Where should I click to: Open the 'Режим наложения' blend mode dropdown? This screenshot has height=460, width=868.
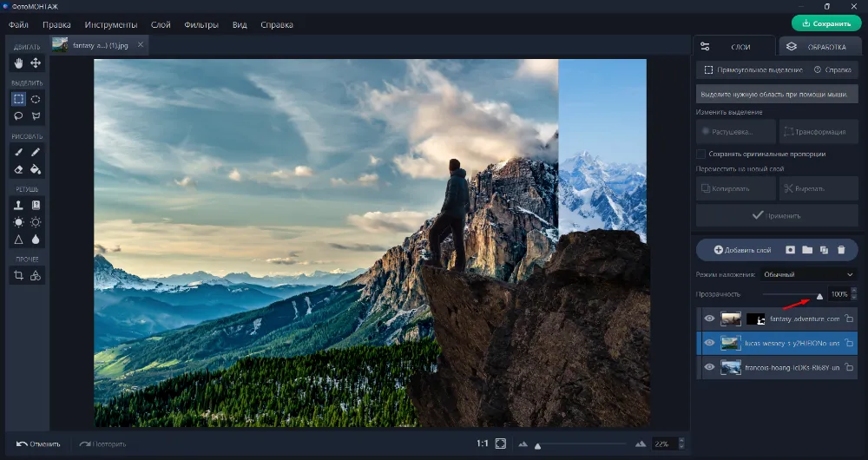pos(807,274)
